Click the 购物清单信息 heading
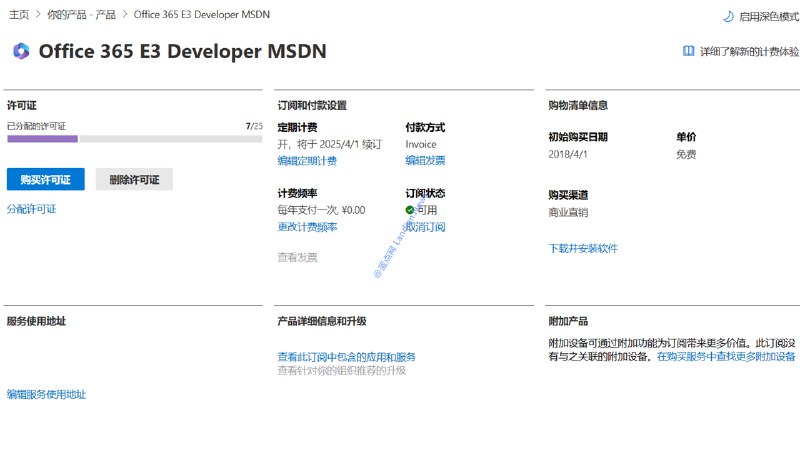Viewport: 800px width, 470px height. pyautogui.click(x=578, y=105)
